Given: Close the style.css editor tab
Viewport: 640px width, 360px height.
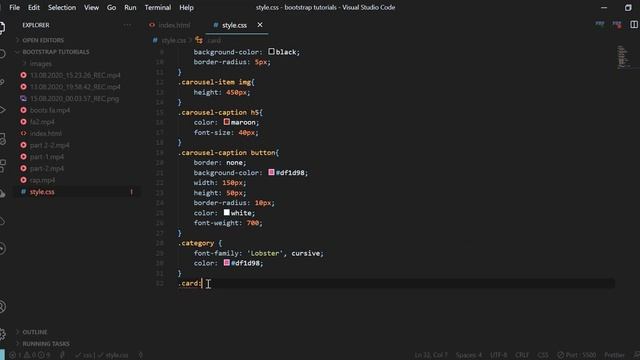Looking at the screenshot, I should pos(260,25).
